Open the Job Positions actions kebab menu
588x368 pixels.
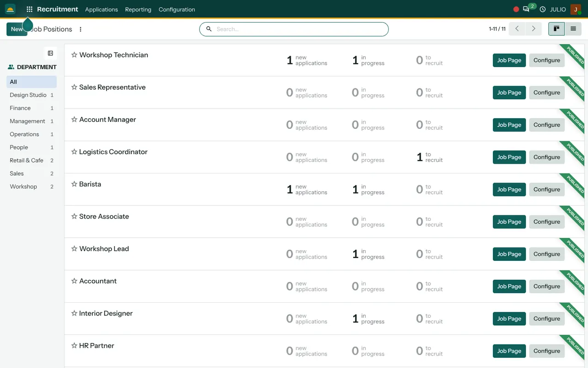point(80,29)
